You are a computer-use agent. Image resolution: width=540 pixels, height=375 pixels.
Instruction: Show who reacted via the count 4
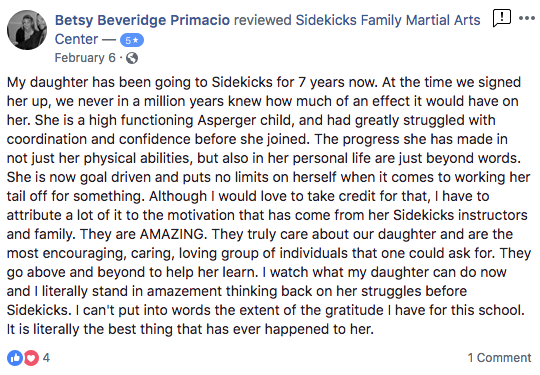pos(46,358)
